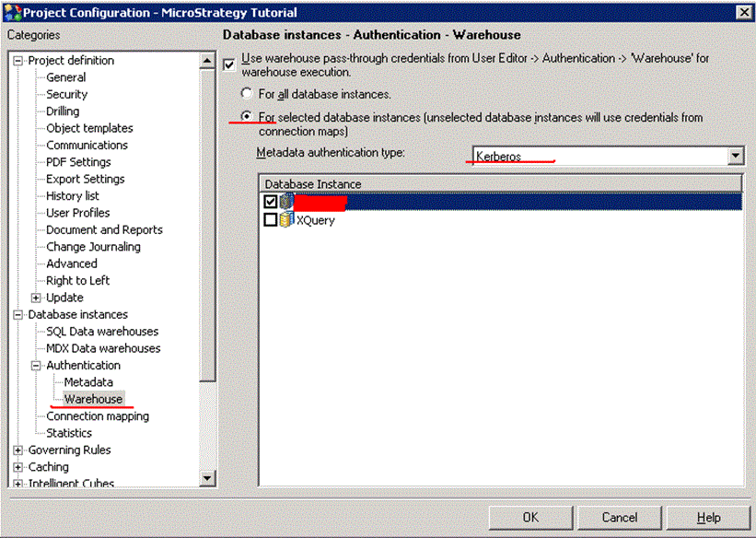
Task: Collapse the Database instances tree node
Action: [x=17, y=315]
